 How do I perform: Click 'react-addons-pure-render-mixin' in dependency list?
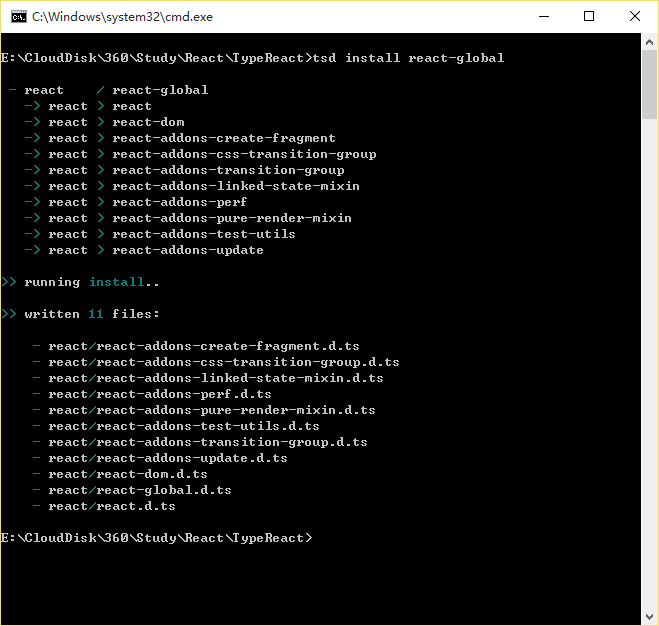coord(232,218)
